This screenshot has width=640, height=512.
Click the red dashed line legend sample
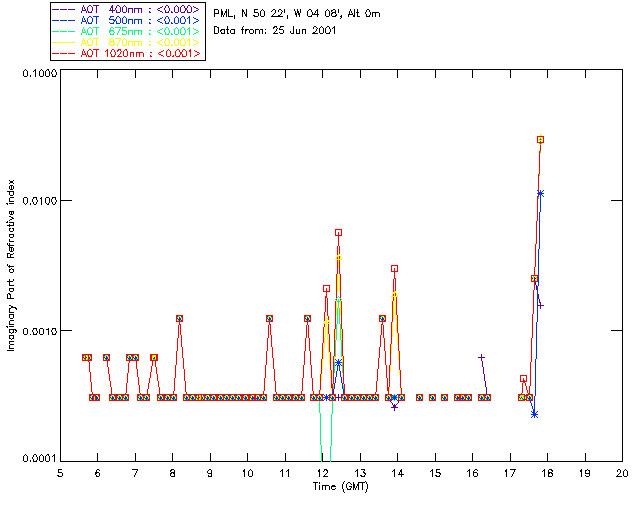(64, 53)
